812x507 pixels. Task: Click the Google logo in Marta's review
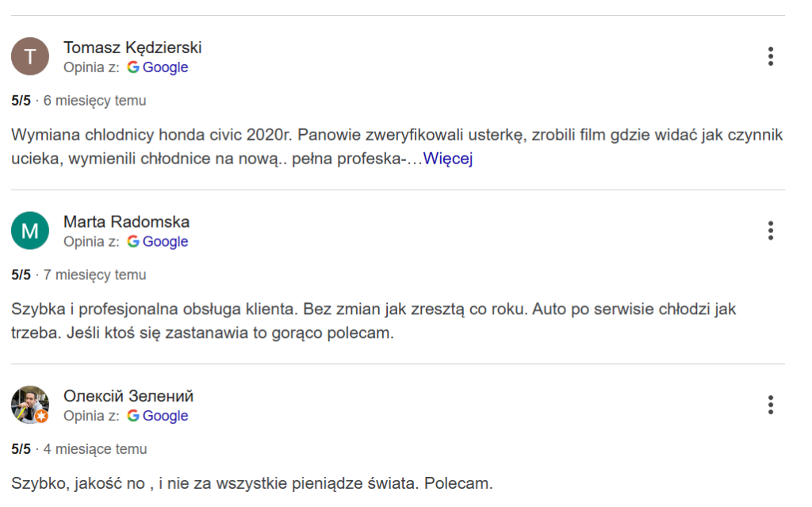point(133,242)
